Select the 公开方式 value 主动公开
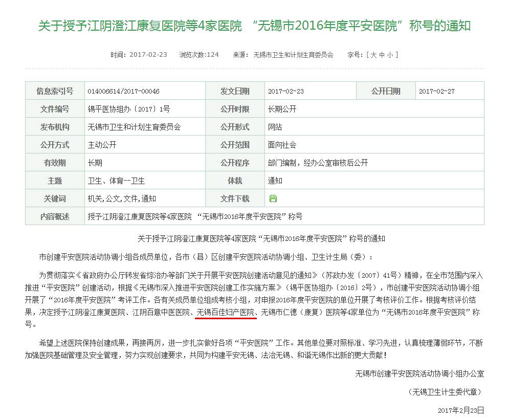Viewport: 508px width, 420px height. tap(102, 145)
